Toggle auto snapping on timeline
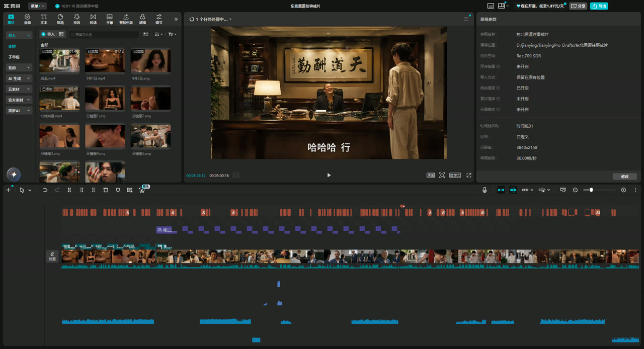Image resolution: width=644 pixels, height=349 pixels. coord(513,190)
